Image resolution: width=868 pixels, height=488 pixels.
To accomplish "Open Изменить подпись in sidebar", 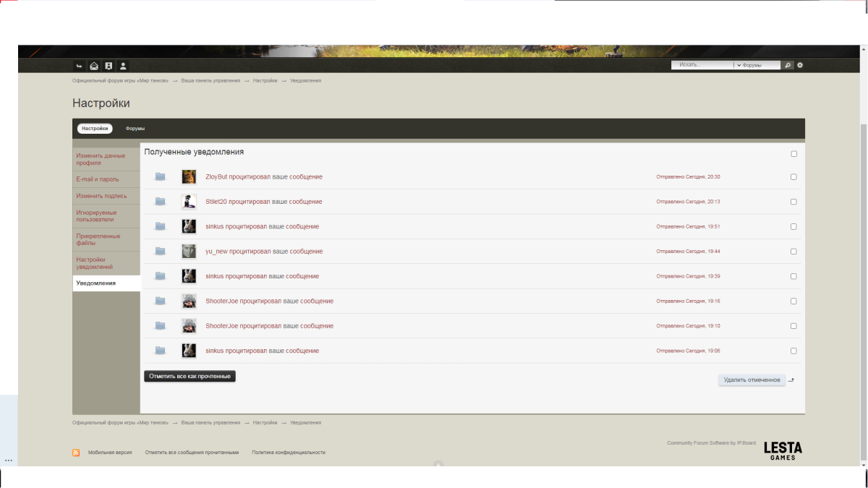I will (106, 196).
